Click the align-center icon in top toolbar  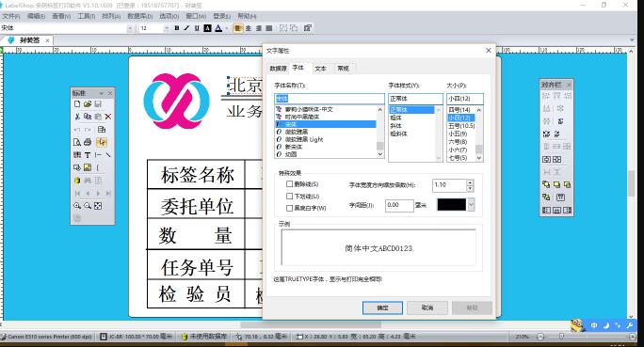(248, 28)
